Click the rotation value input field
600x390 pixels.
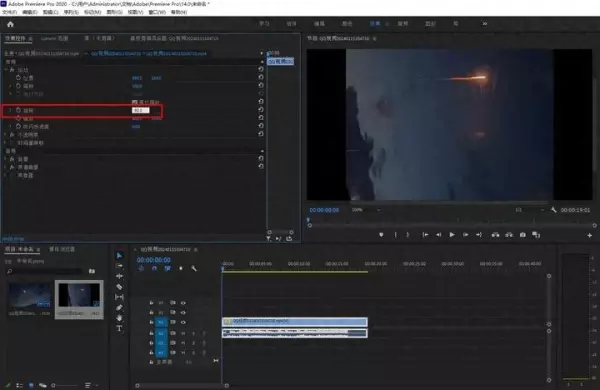click(140, 110)
